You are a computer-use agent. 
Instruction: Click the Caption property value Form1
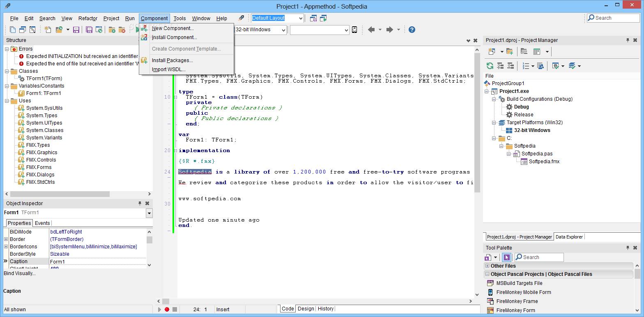pos(97,261)
